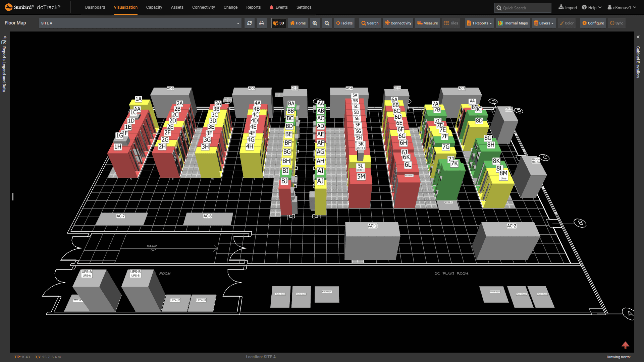Open the print floor map icon
The image size is (644, 362).
coord(261,23)
